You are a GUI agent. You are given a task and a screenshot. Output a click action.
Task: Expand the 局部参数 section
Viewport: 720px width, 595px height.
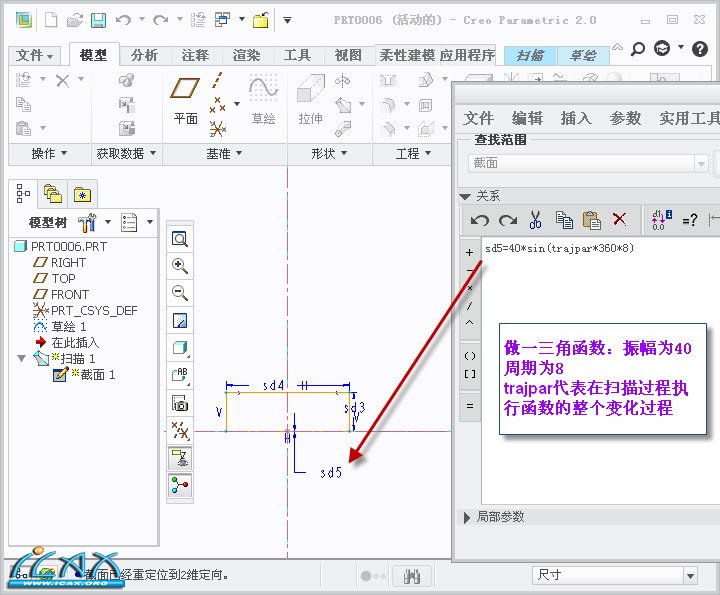tap(467, 518)
